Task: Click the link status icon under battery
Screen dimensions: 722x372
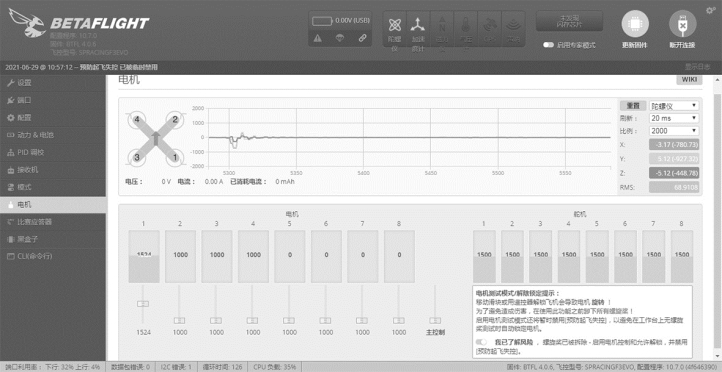Action: [362, 38]
